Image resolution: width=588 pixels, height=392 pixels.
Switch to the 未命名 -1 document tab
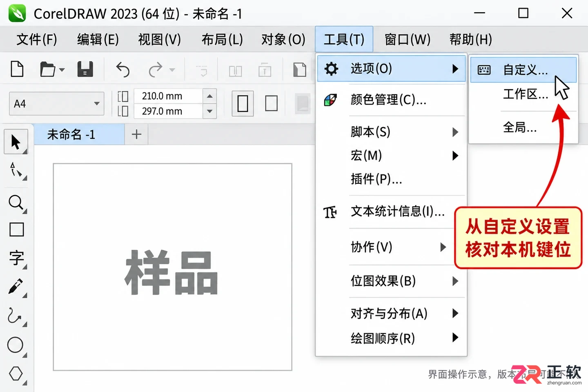[79, 134]
